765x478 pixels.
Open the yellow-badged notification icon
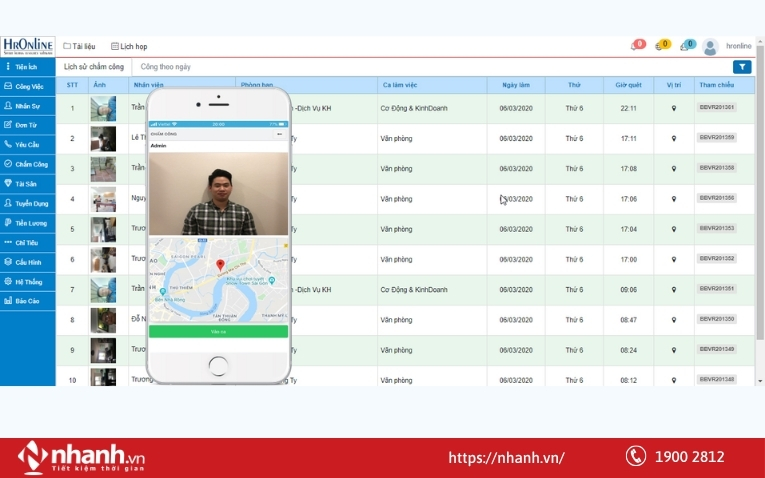[x=662, y=46]
